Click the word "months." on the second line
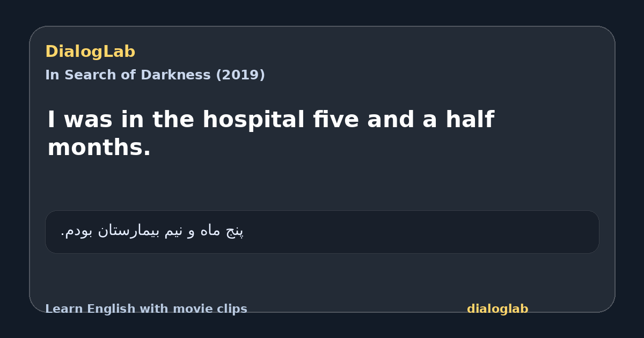This screenshot has width=644, height=338. click(x=99, y=148)
